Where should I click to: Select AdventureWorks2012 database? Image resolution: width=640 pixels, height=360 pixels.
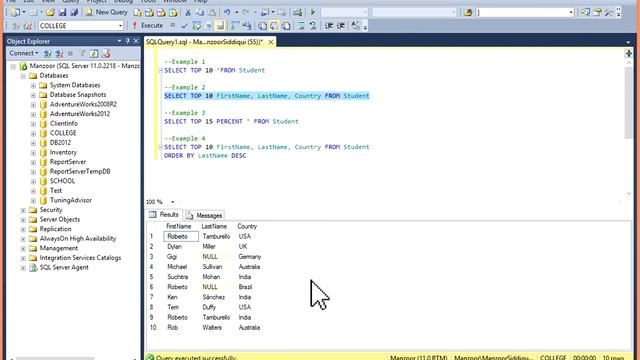pyautogui.click(x=80, y=114)
